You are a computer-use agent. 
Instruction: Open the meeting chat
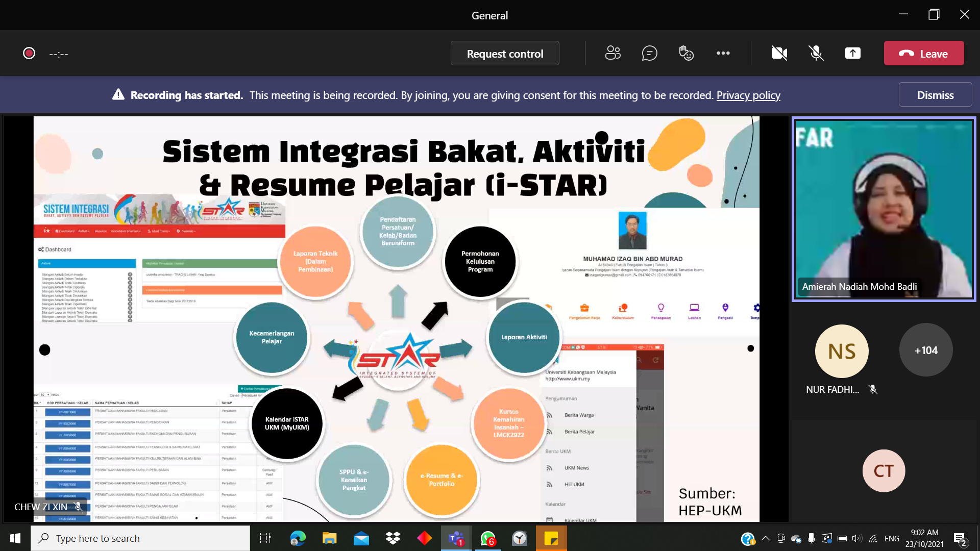point(649,53)
